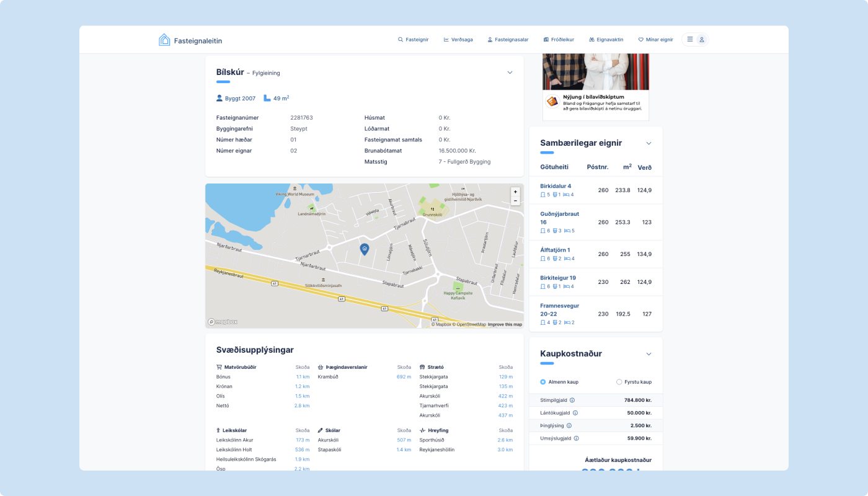Open the hamburger menu icon
Image resolution: width=868 pixels, height=496 pixels.
tap(689, 40)
